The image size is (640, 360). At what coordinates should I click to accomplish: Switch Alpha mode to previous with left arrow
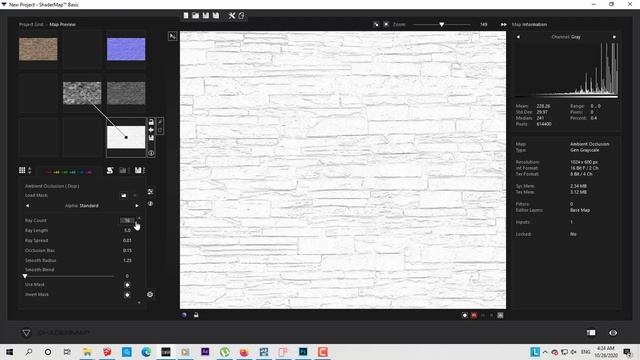tap(27, 206)
